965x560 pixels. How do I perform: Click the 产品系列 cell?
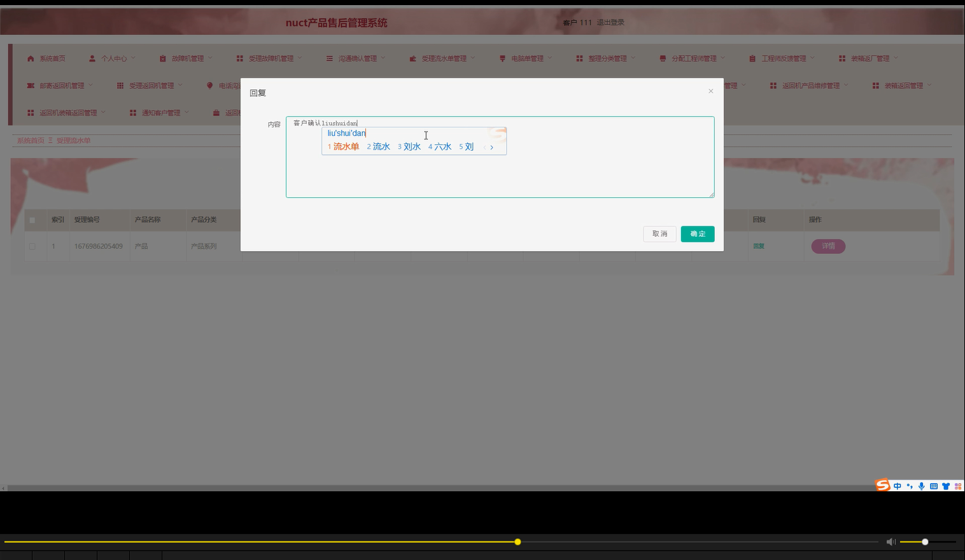[x=204, y=246]
